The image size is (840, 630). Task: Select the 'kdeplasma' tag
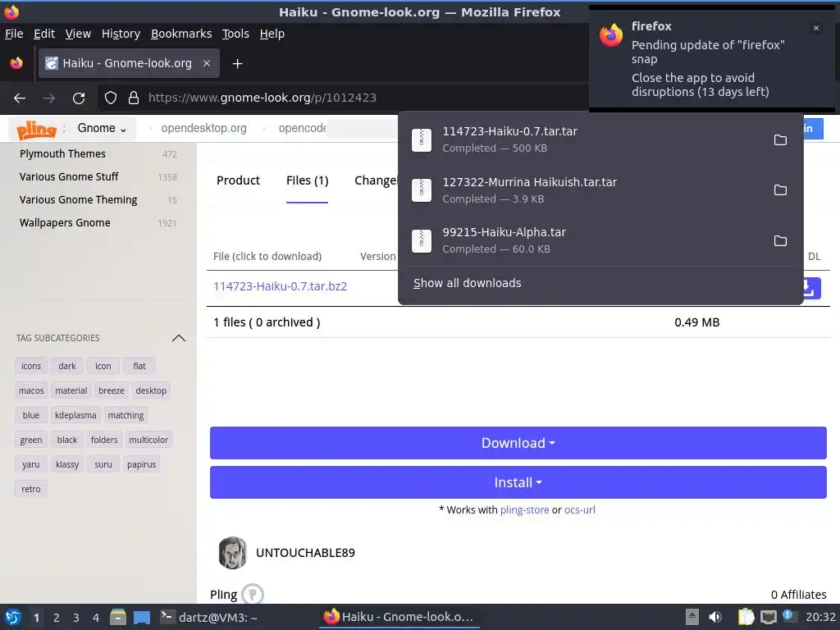(x=75, y=415)
